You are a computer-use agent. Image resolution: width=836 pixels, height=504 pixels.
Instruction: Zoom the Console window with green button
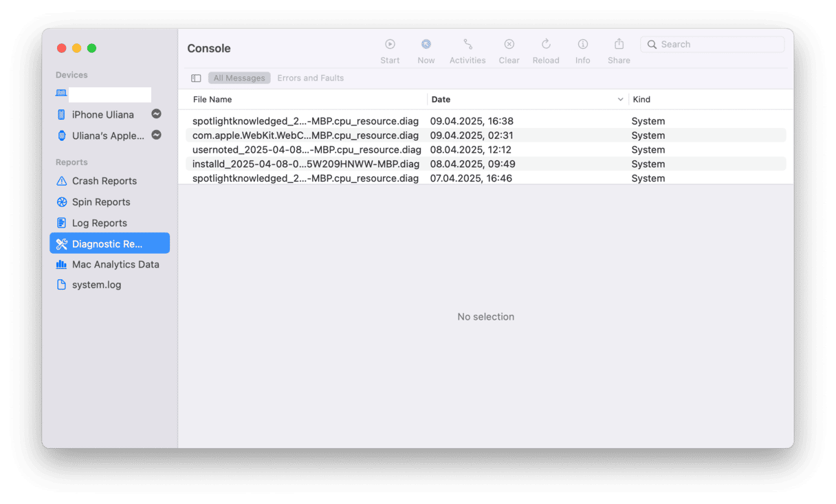point(91,48)
